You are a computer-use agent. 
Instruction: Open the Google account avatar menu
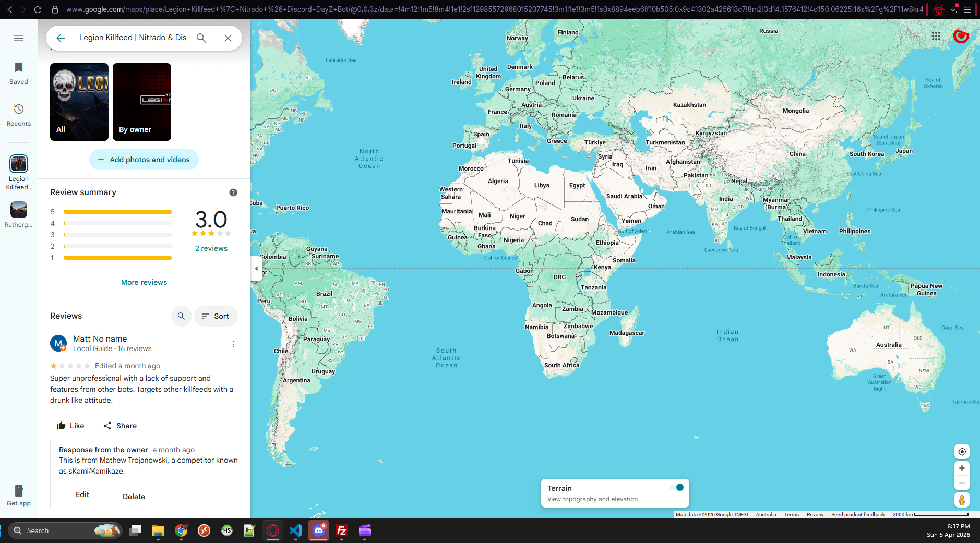[961, 36]
